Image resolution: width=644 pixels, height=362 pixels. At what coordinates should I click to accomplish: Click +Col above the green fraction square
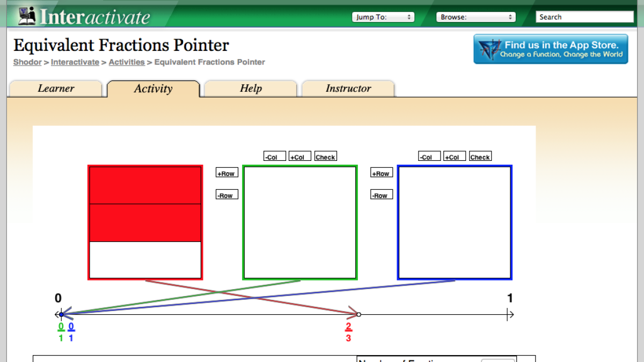click(x=299, y=156)
